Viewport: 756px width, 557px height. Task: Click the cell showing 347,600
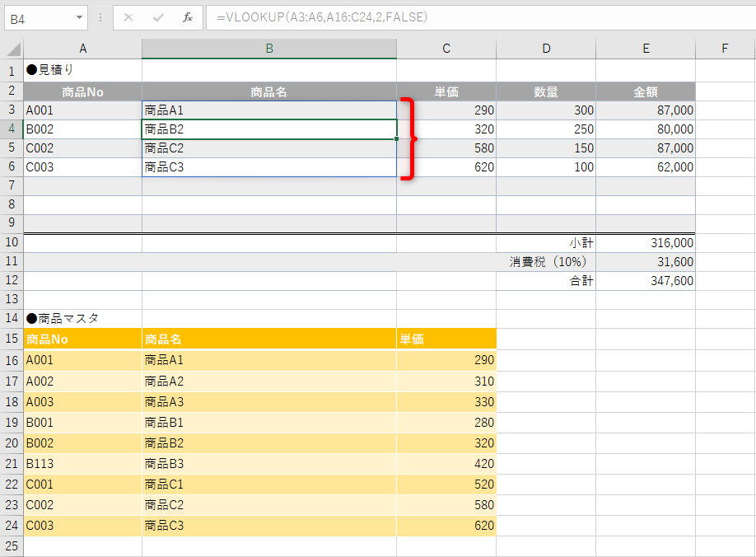pyautogui.click(x=646, y=280)
